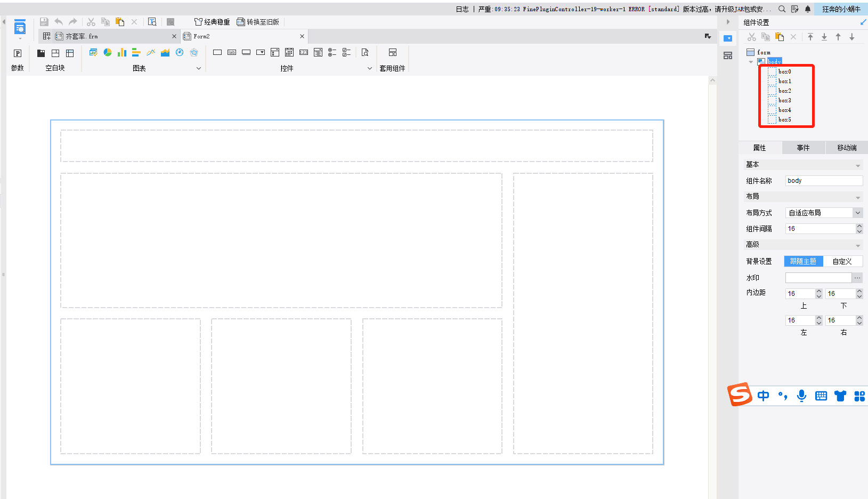Add a horizontal bar chart component
868x499 pixels.
[x=136, y=52]
